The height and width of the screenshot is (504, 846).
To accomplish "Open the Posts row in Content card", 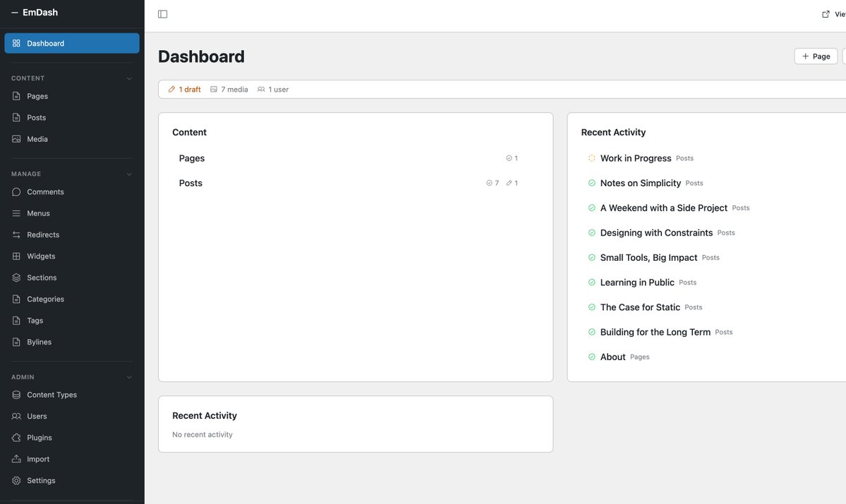I will (356, 183).
